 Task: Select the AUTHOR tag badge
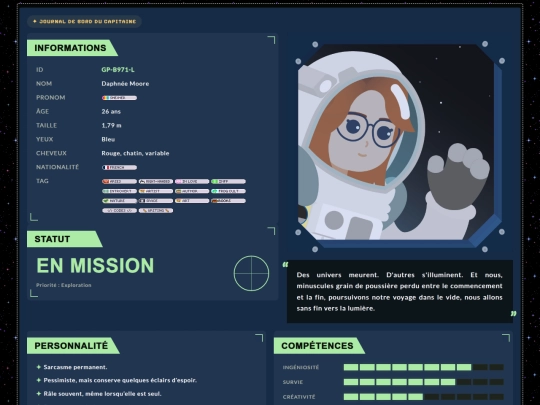[x=192, y=191]
